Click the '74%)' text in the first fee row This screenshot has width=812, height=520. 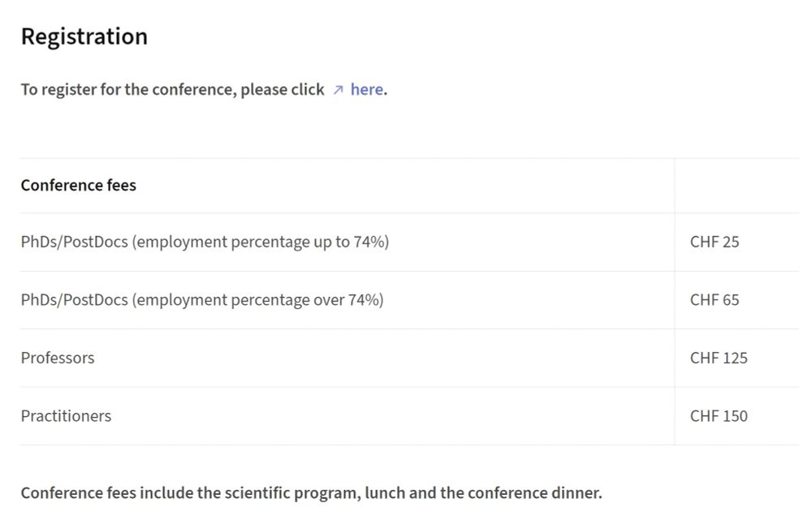[x=371, y=242]
